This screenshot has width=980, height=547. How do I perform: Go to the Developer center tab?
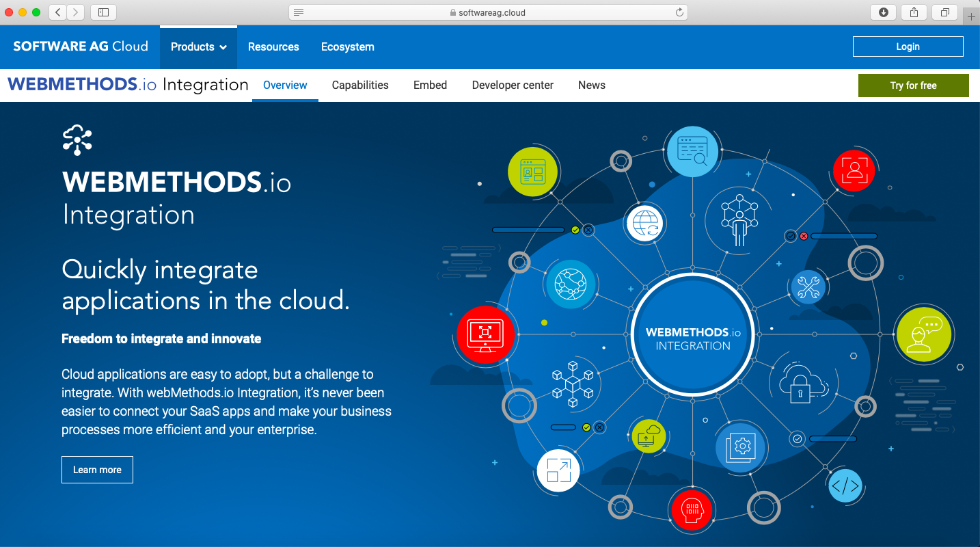[x=513, y=85]
